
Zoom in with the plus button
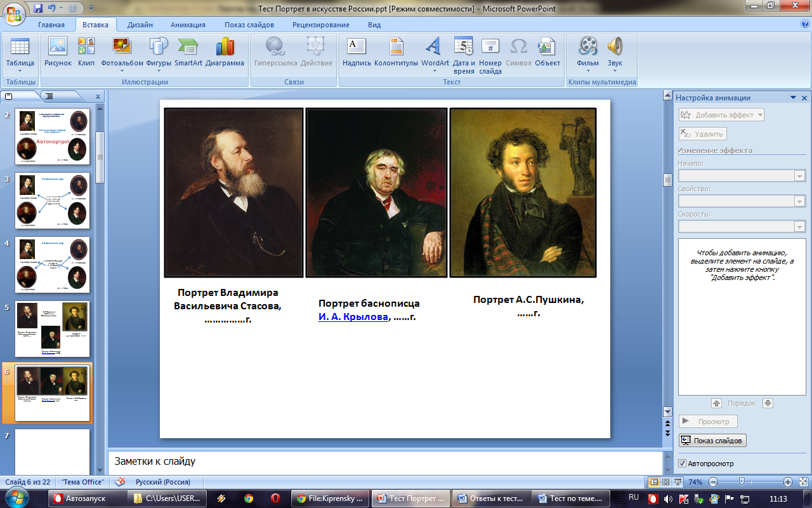coord(787,482)
